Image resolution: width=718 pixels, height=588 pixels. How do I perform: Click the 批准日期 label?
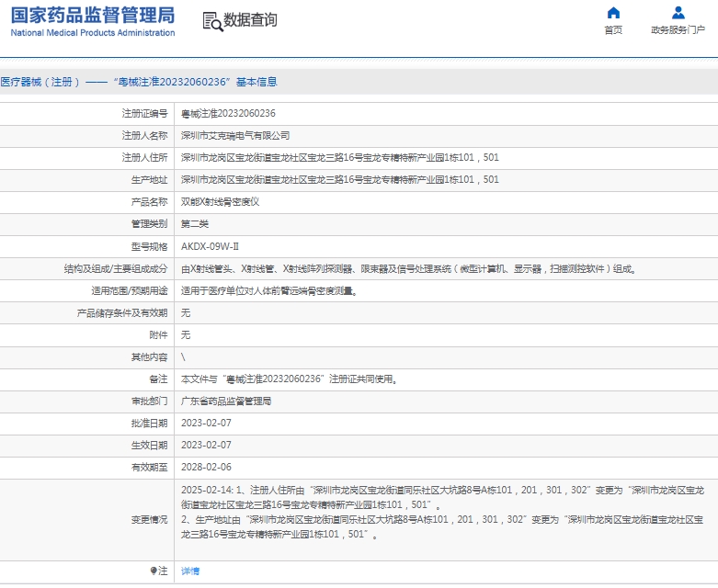[149, 424]
